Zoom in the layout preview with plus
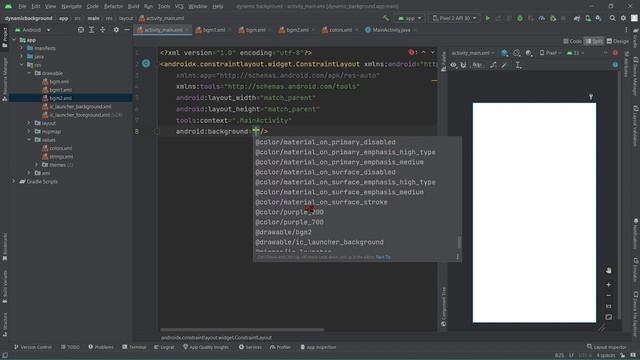 pyautogui.click(x=609, y=284)
